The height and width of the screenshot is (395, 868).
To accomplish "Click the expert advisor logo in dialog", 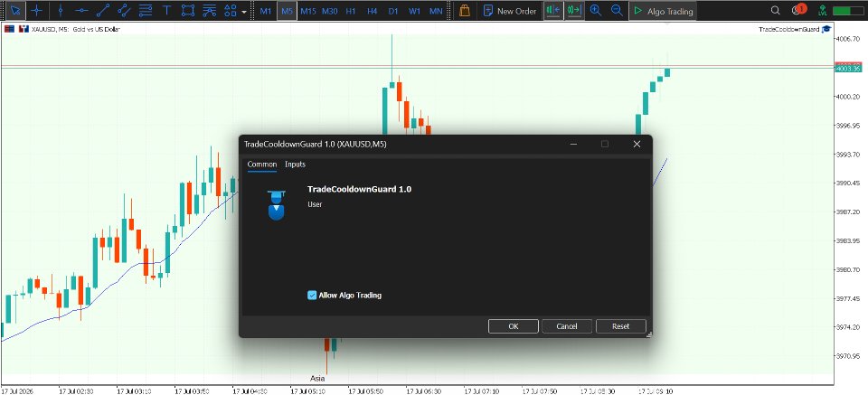I will [x=276, y=204].
